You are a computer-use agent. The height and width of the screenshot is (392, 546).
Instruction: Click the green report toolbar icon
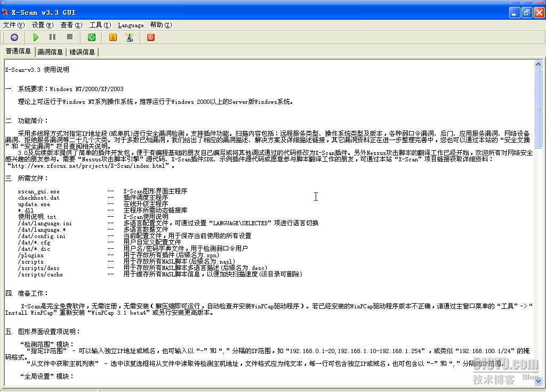[x=92, y=37]
